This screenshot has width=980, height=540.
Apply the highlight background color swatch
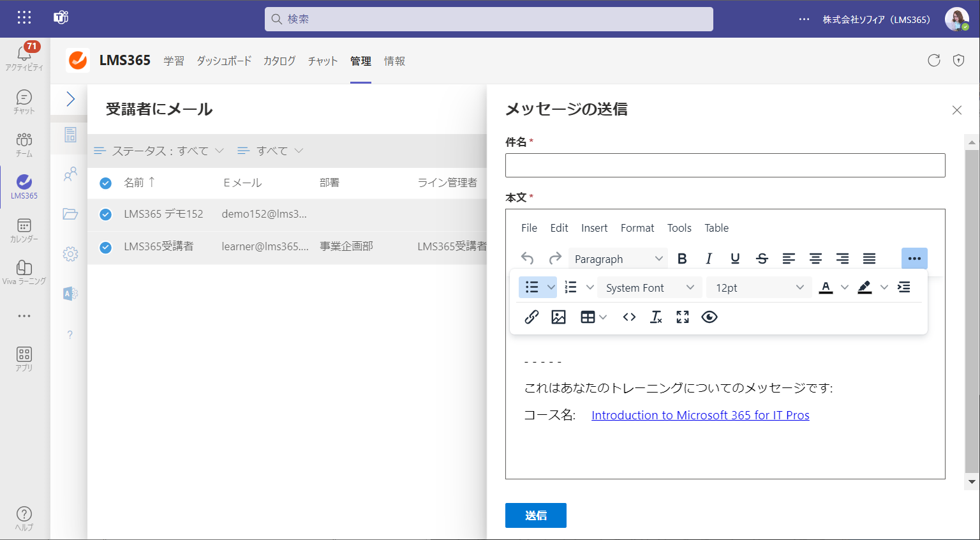865,287
